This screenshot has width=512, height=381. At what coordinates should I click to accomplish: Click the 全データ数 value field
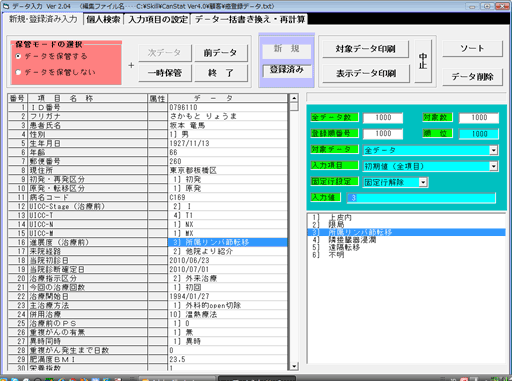(383, 118)
